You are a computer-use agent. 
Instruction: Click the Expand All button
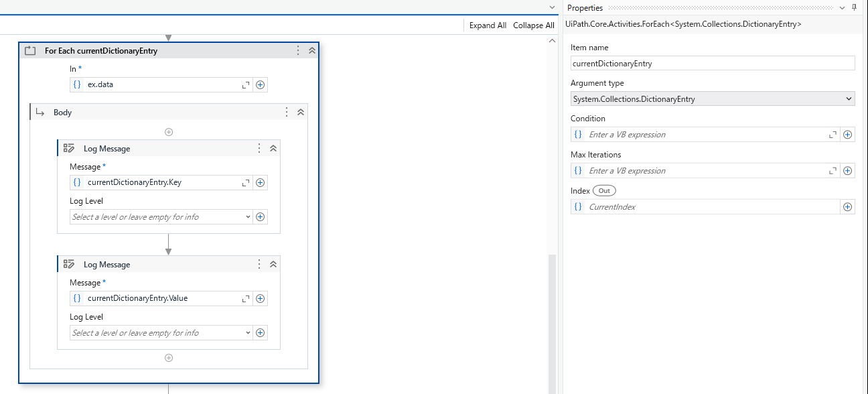point(488,25)
